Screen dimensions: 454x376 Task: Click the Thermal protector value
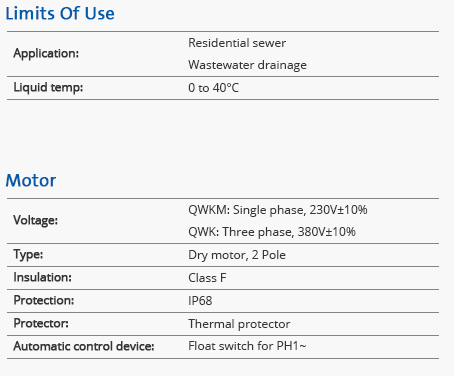point(239,324)
